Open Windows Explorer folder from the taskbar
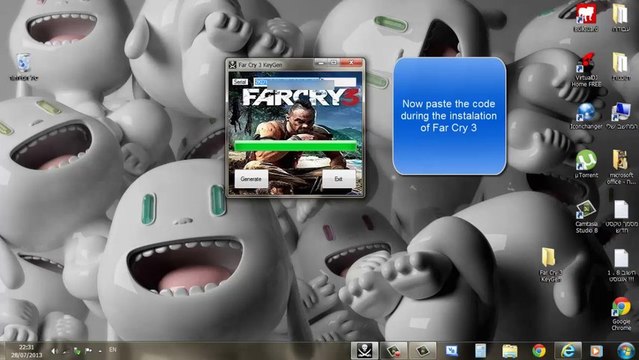The height and width of the screenshot is (360, 639). coord(510,351)
